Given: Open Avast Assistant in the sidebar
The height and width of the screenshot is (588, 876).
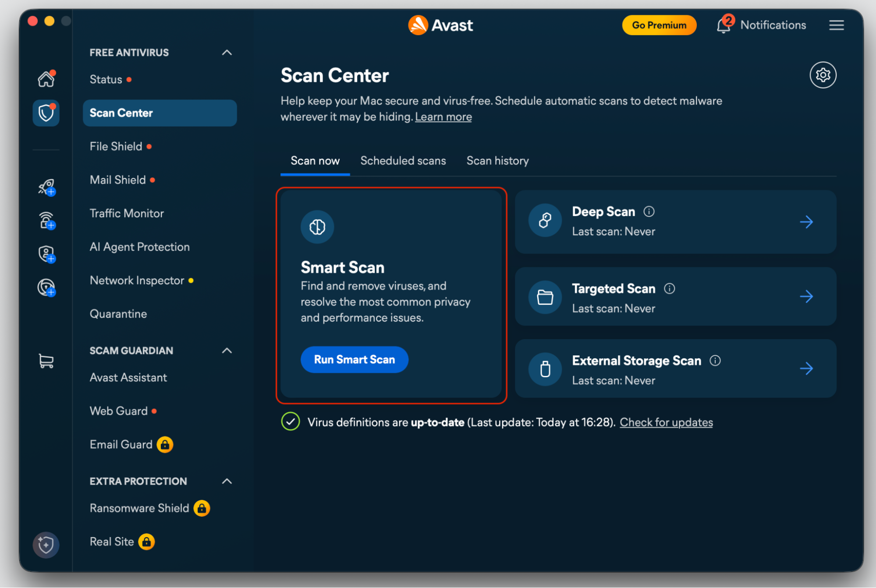Looking at the screenshot, I should [x=128, y=377].
